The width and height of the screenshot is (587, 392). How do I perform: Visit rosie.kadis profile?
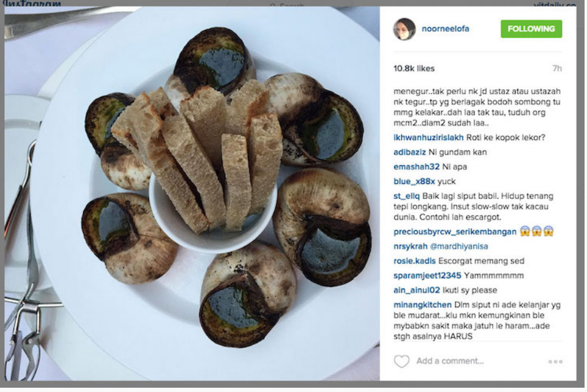(414, 261)
